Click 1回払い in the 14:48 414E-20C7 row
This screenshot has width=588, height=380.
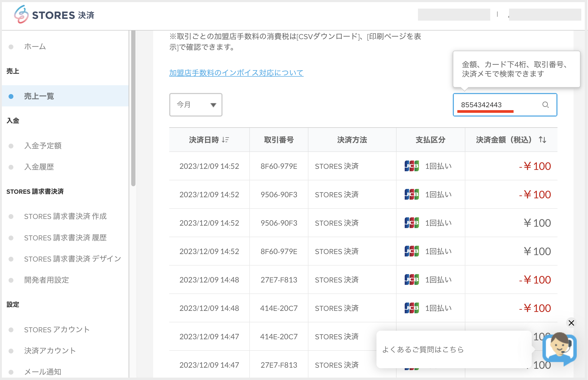(439, 308)
